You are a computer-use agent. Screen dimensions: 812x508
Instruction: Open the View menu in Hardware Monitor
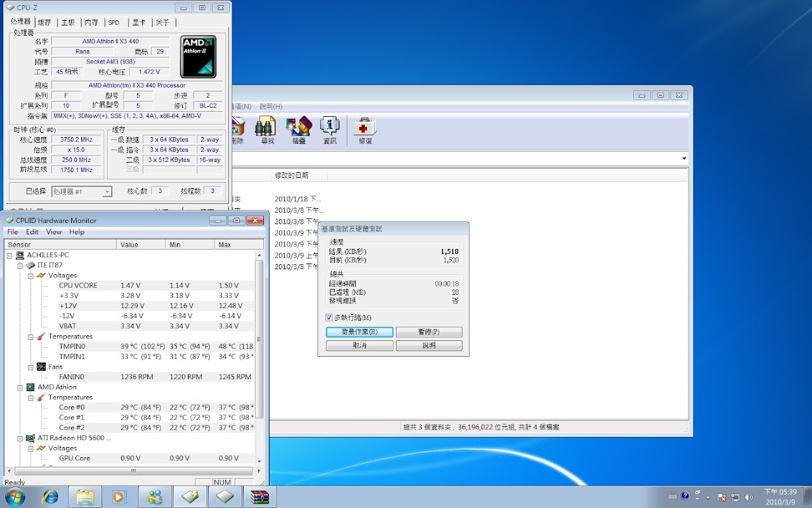[x=54, y=232]
